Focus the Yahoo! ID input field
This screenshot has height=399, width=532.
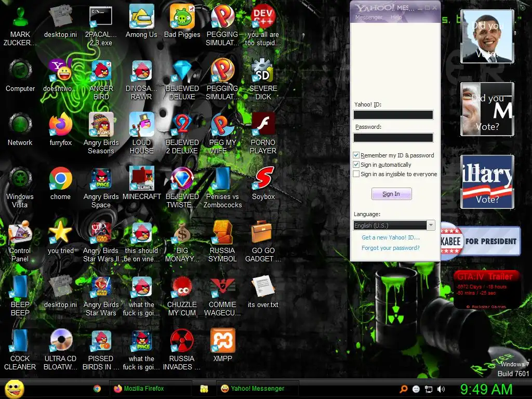[x=393, y=115]
